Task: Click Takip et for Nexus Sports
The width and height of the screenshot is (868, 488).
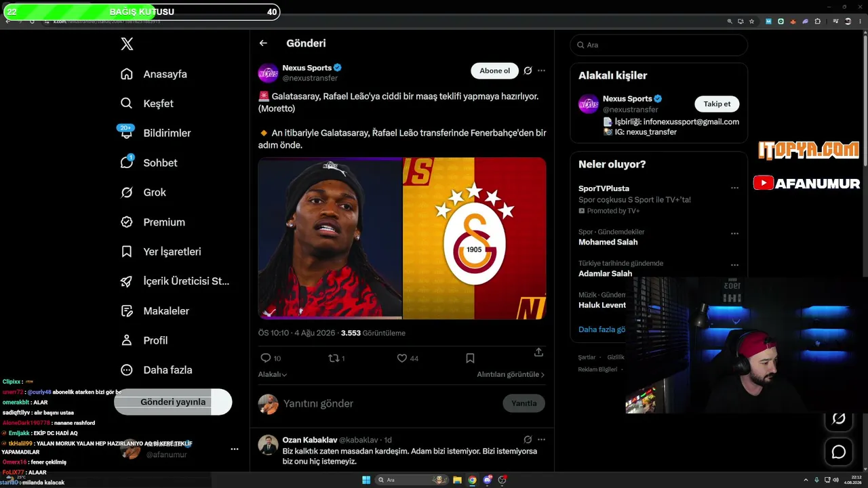Action: click(x=717, y=104)
